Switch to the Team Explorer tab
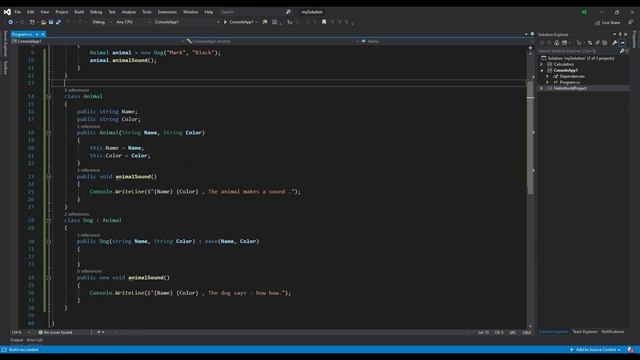The height and width of the screenshot is (360, 640). [584, 332]
